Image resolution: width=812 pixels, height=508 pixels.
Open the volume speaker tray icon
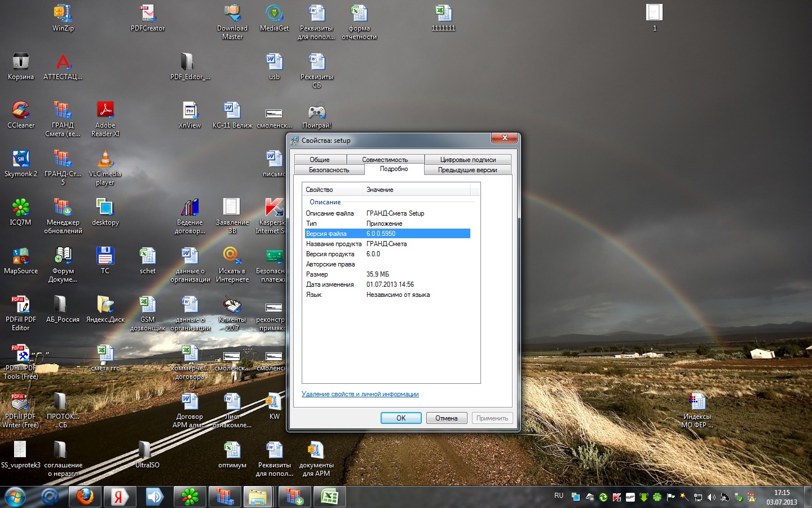(711, 497)
